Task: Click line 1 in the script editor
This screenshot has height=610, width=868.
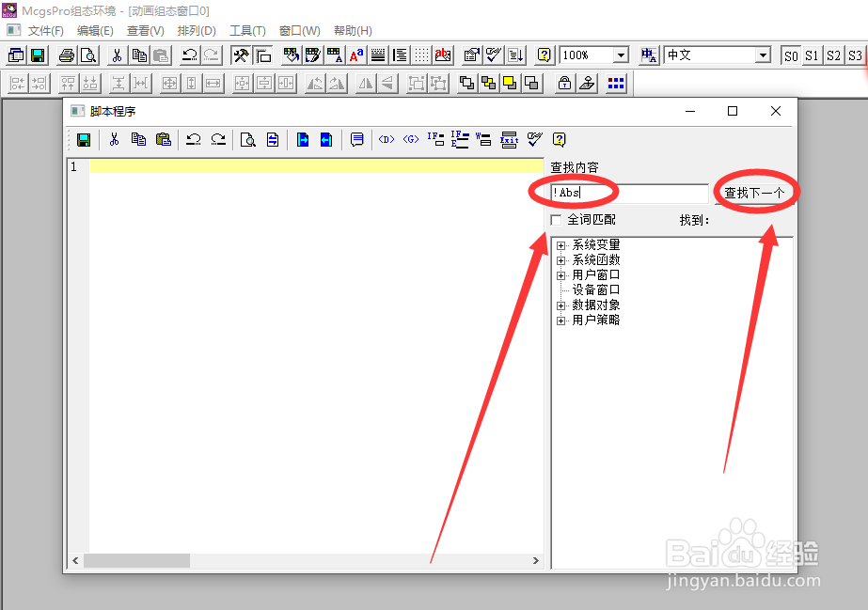Action: tap(316, 166)
